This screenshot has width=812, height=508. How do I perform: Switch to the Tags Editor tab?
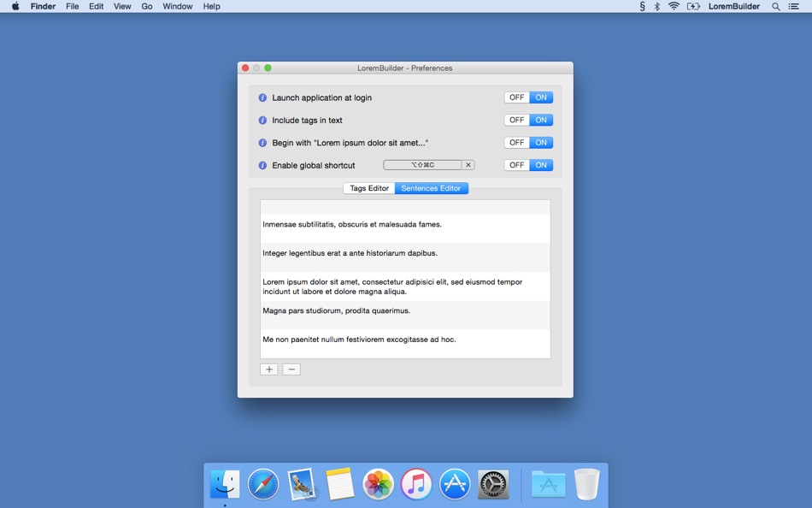[x=368, y=188]
